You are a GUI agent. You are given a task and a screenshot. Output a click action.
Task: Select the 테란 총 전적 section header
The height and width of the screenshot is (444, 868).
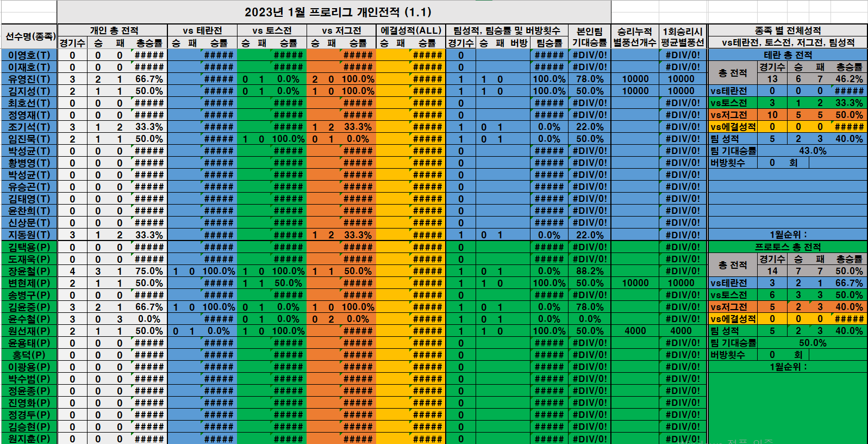coord(788,55)
